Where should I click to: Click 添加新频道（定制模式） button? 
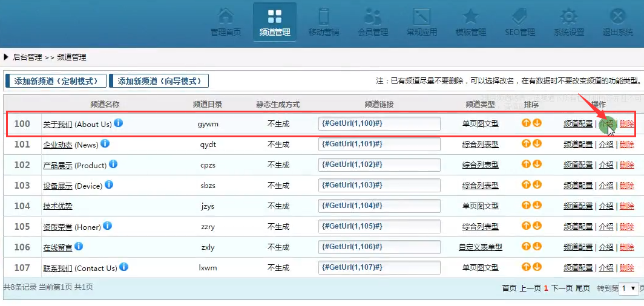click(x=56, y=81)
